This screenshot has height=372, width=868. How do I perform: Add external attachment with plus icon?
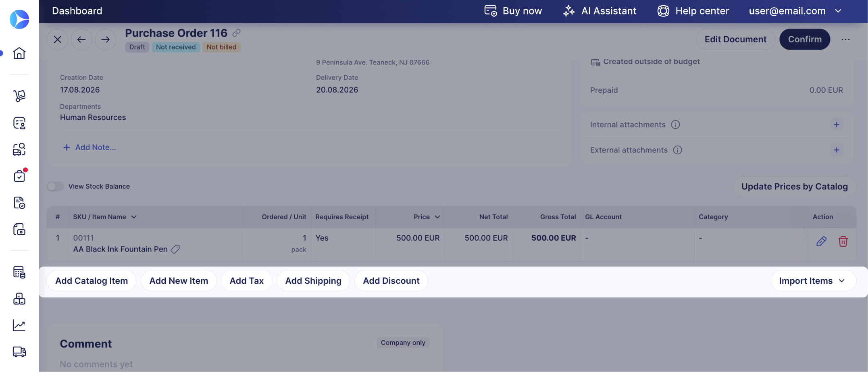coord(837,150)
